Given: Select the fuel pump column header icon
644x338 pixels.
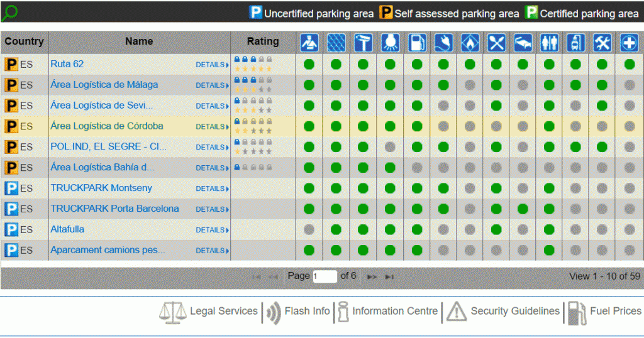Looking at the screenshot, I should click(416, 42).
